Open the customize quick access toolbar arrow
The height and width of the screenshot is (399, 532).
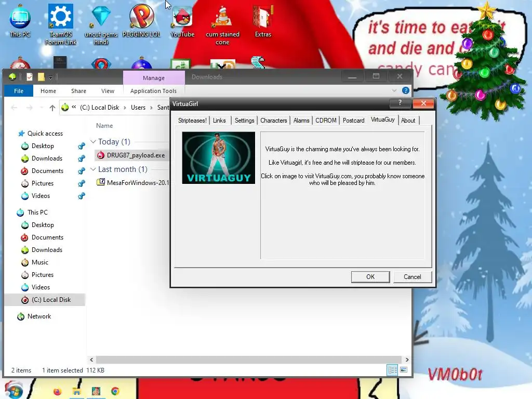[50, 77]
